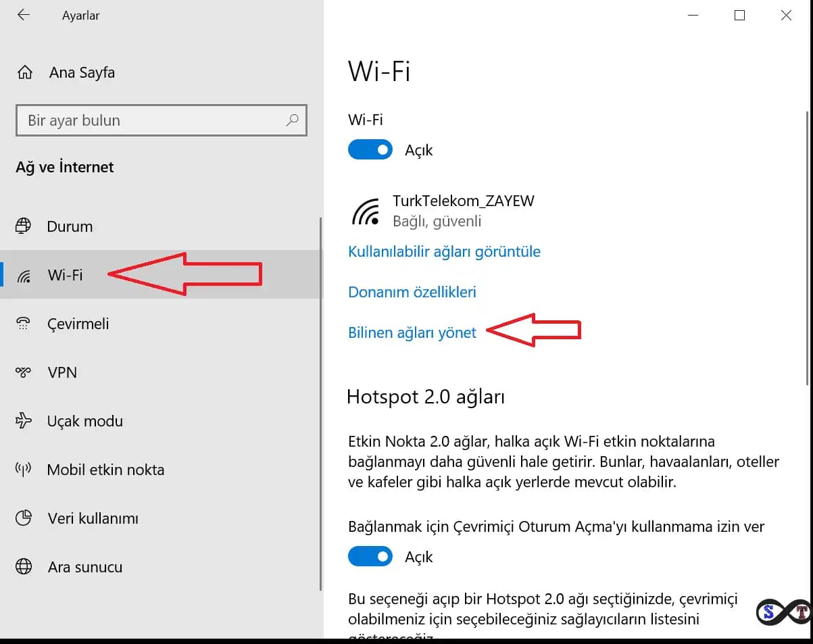Image resolution: width=813 pixels, height=644 pixels.
Task: Click the search magnifier icon
Action: (292, 120)
